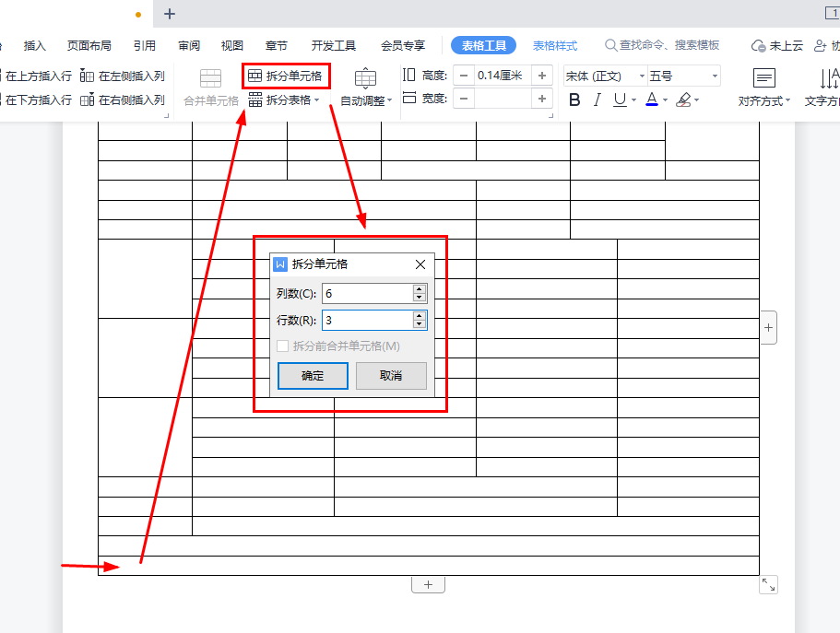Click the shading/highlight pen icon

[x=683, y=100]
